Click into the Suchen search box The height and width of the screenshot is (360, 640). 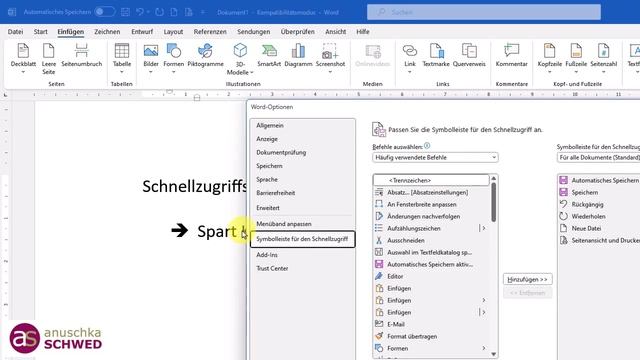[484, 12]
